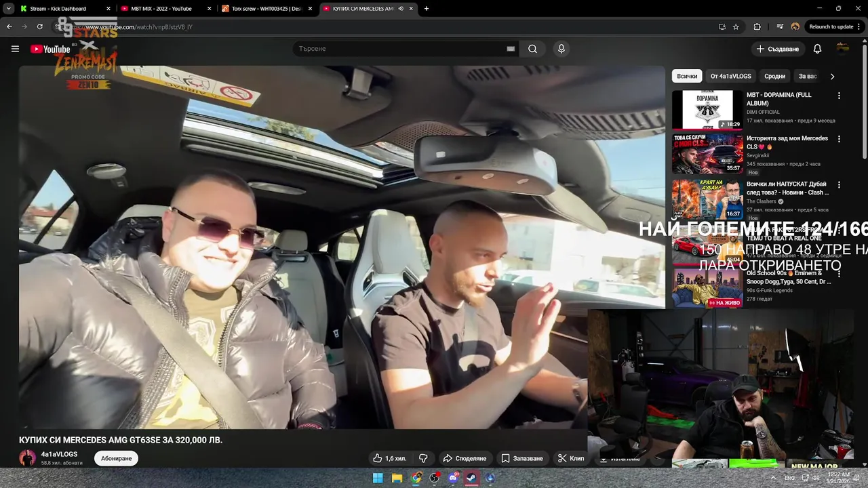Dislike the video with thumbs down

pos(423,458)
